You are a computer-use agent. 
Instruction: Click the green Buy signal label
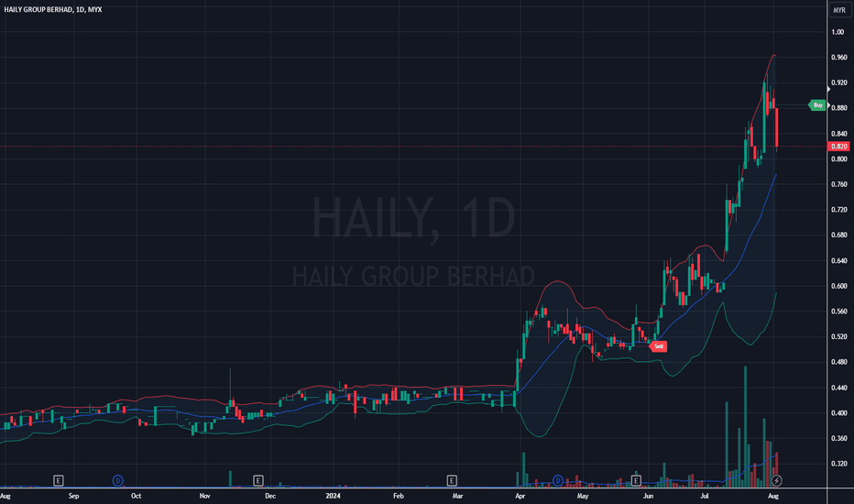[817, 105]
